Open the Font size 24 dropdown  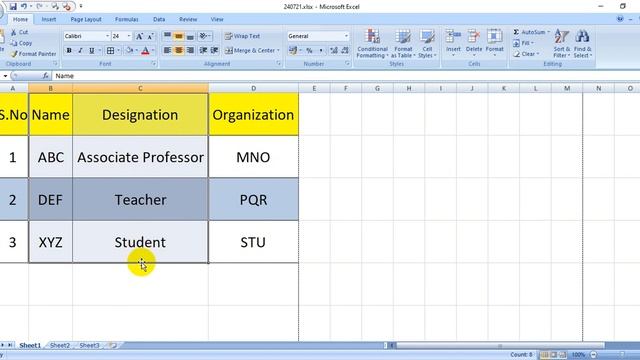coord(129,36)
